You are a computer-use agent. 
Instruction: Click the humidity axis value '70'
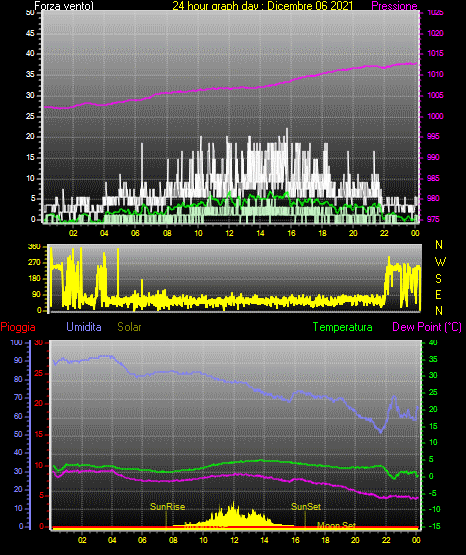click(x=18, y=397)
